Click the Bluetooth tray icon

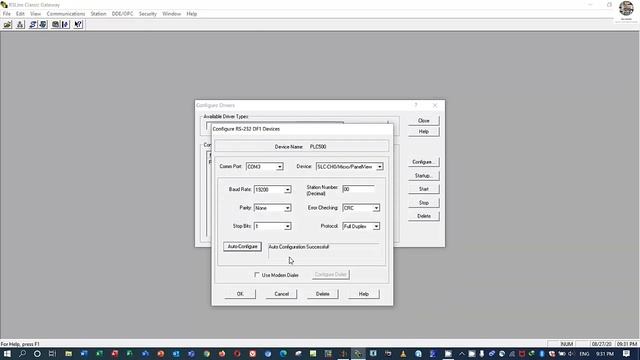tap(542, 354)
